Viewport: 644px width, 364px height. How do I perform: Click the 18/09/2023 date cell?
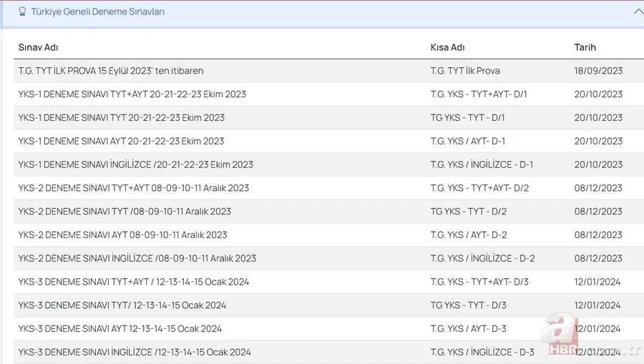(x=598, y=71)
